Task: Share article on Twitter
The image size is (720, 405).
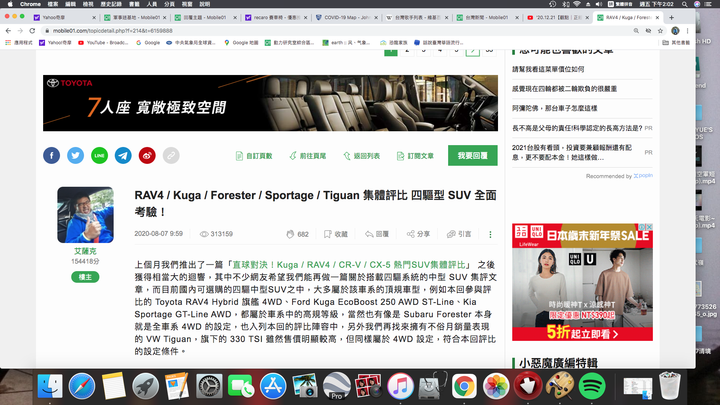Action: click(x=75, y=156)
